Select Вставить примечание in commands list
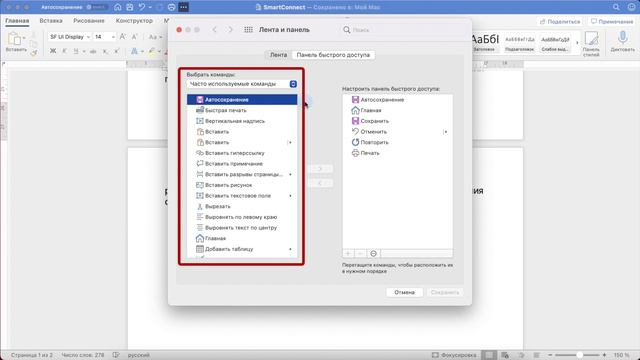640x360 pixels. [x=242, y=164]
